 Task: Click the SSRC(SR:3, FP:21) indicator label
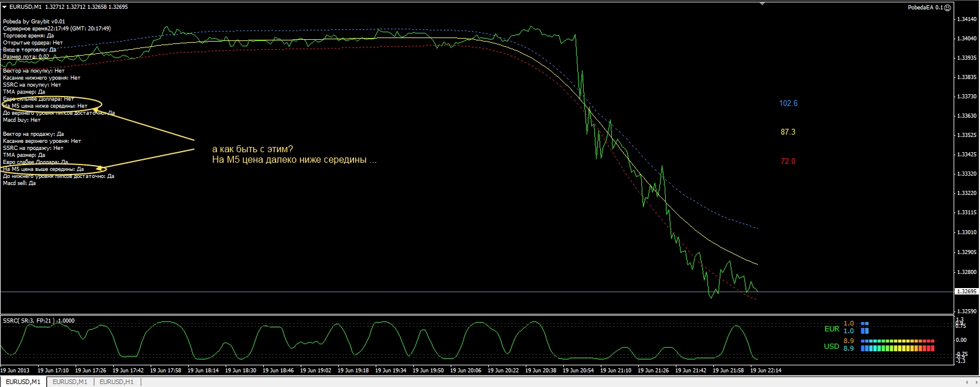(39, 321)
